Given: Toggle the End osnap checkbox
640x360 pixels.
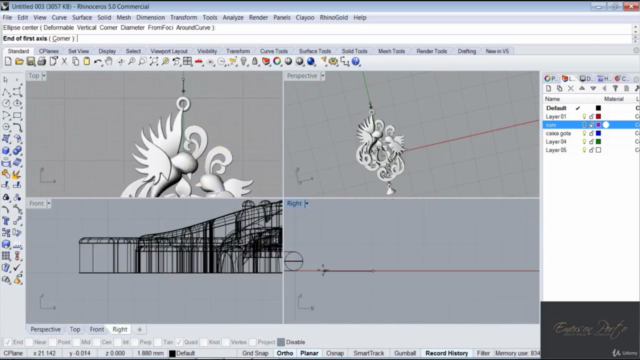Looking at the screenshot, I should pos(7,342).
